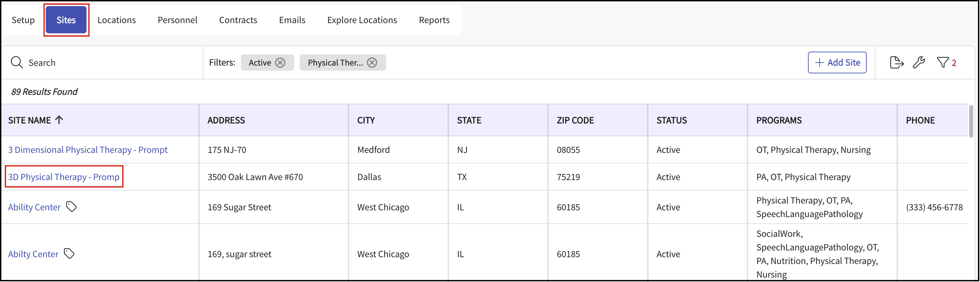The image size is (980, 282).
Task: Switch to the Emails tab
Action: click(292, 20)
